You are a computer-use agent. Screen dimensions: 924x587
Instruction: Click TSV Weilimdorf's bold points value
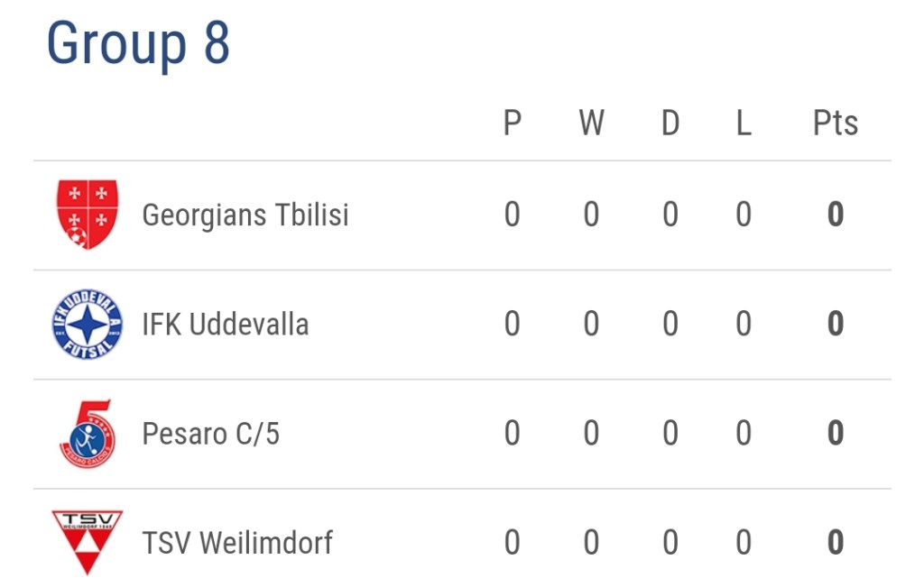[x=835, y=543]
